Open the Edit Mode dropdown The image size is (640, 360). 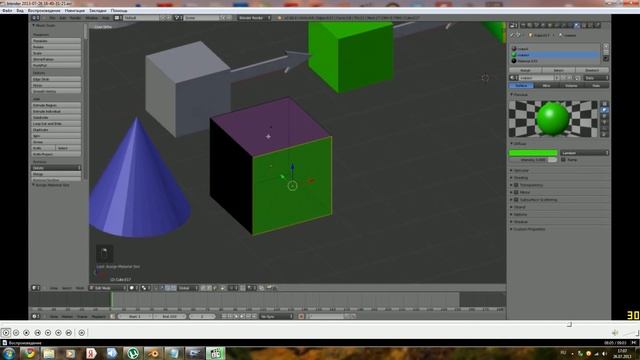point(108,288)
